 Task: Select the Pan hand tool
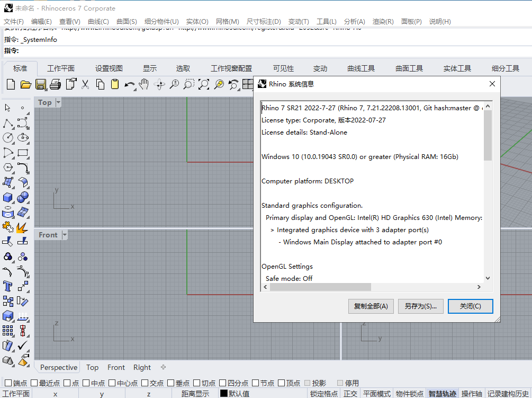point(144,84)
